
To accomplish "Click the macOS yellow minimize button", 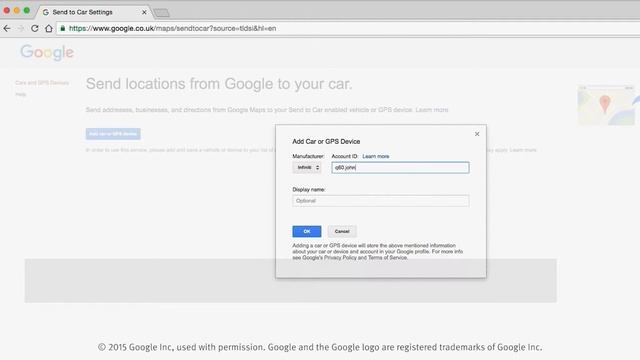I will click(17, 10).
